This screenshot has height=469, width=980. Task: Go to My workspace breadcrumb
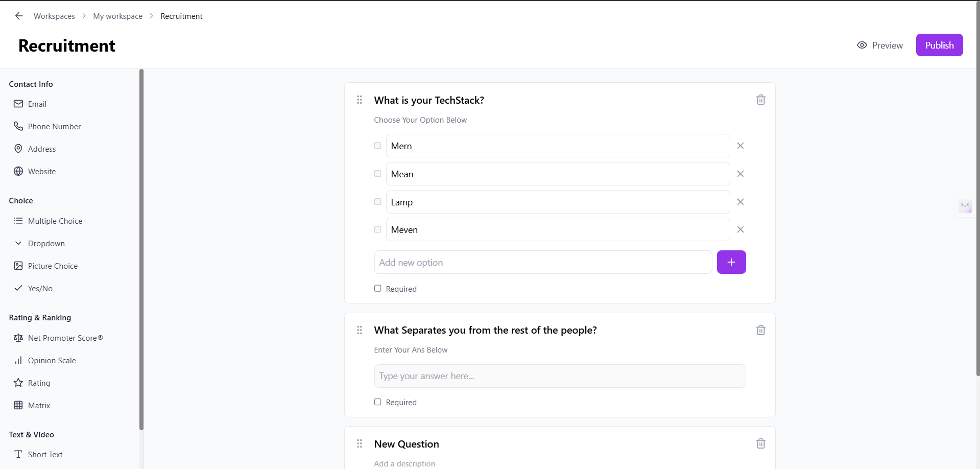pos(117,16)
